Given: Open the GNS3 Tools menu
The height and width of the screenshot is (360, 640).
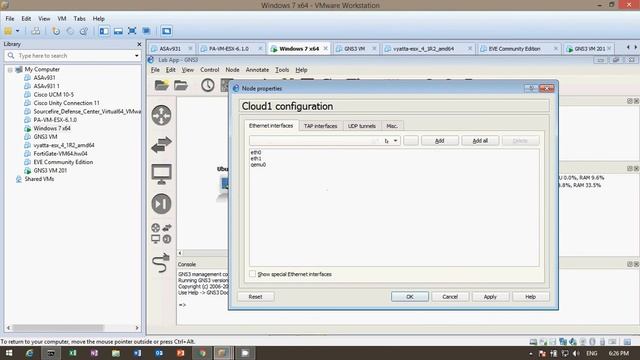Looking at the screenshot, I should click(282, 70).
